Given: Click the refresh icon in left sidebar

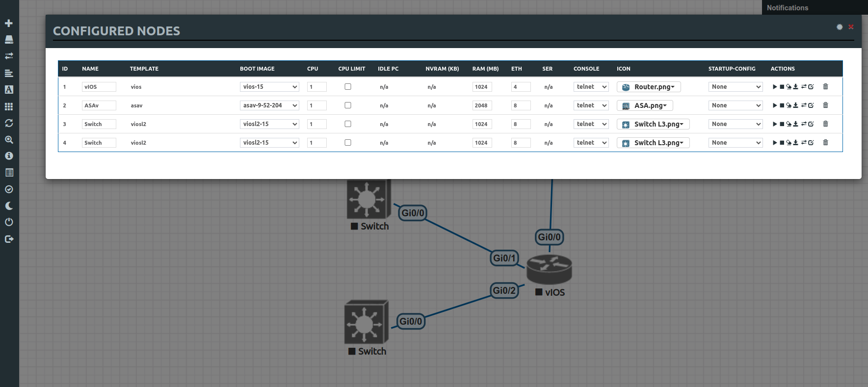Looking at the screenshot, I should (x=9, y=123).
